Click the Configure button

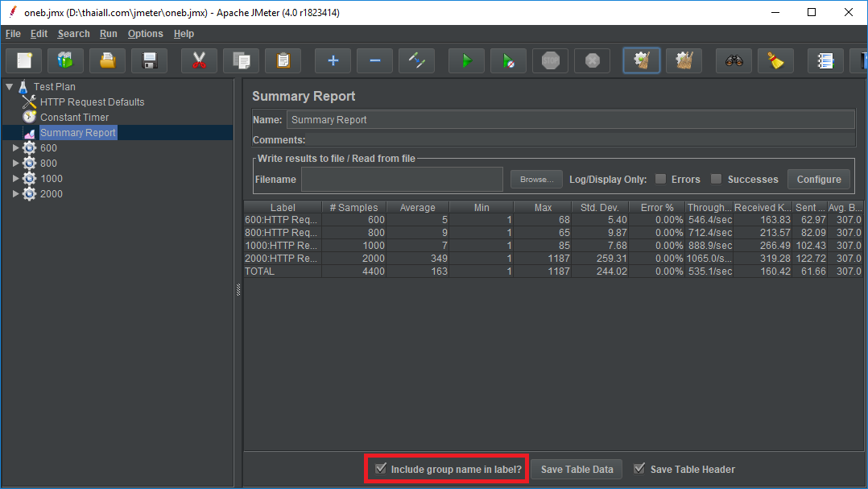click(x=818, y=180)
